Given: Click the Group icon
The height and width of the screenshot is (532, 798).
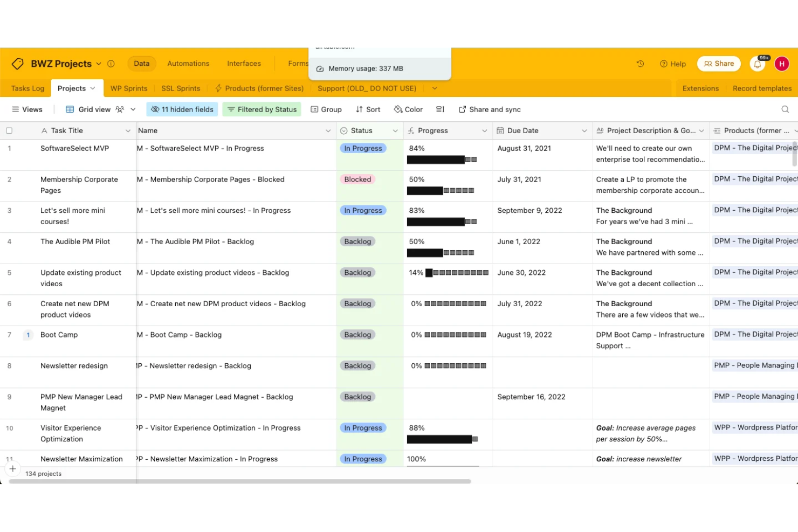Looking at the screenshot, I should pos(326,109).
